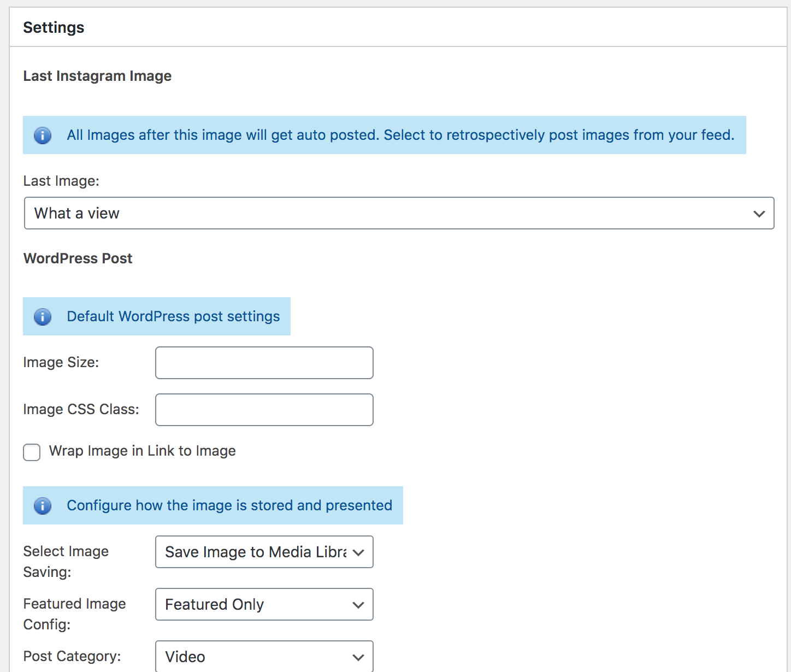Click the Post Category: label
This screenshot has height=672, width=791.
click(72, 656)
